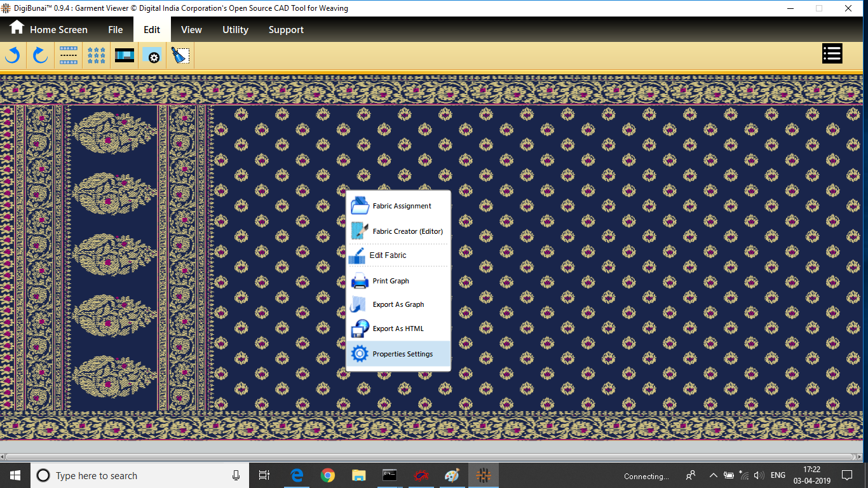Open the File menu
The image size is (868, 488).
[x=115, y=29]
